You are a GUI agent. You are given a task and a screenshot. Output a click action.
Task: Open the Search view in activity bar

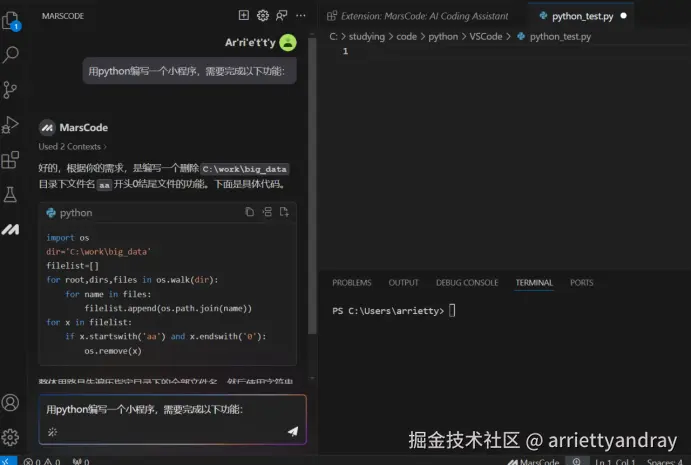click(x=11, y=55)
